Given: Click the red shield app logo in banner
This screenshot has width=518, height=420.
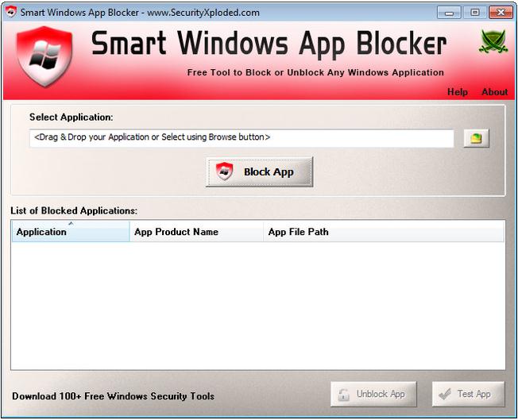Looking at the screenshot, I should point(44,56).
